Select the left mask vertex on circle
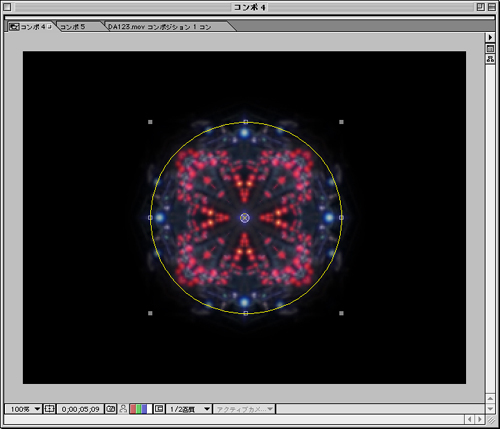The width and height of the screenshot is (500, 429). 150,218
